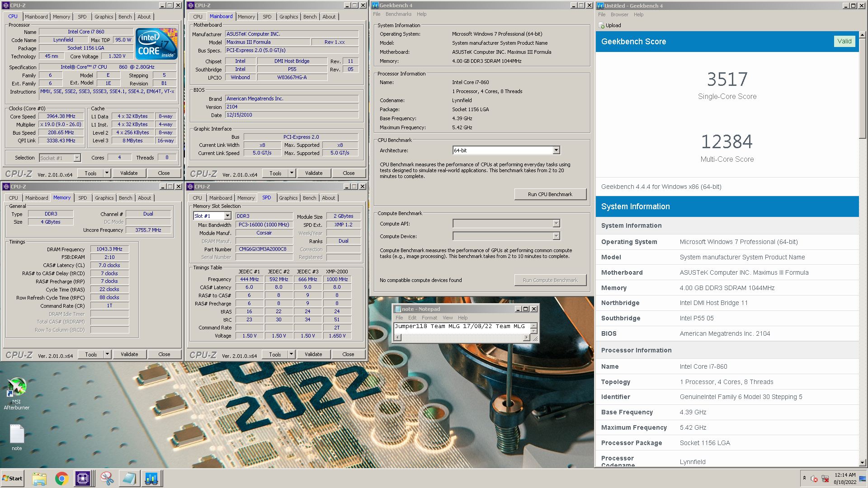Click Run Compute Benchmark button

(550, 280)
